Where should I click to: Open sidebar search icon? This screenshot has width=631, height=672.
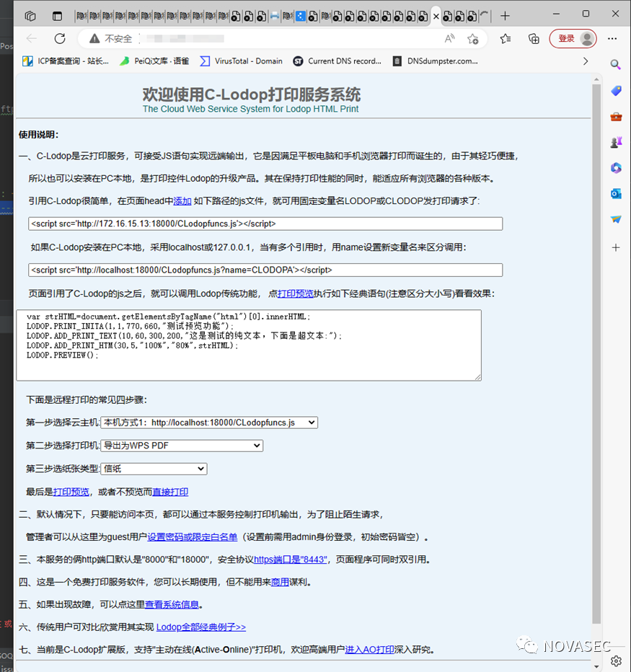616,65
